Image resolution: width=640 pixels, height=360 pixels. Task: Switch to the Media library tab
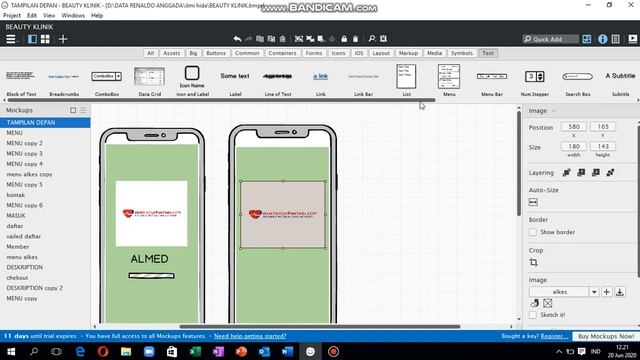tap(434, 53)
